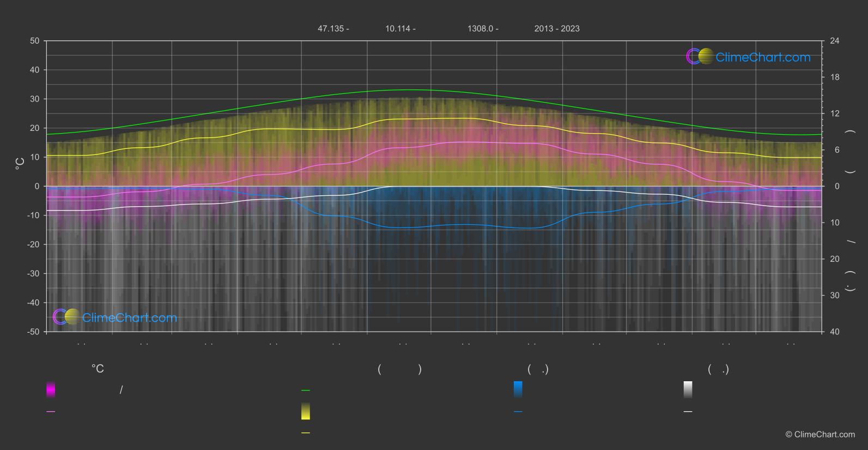The width and height of the screenshot is (868, 450).
Task: Click the © ClimeChart.com copyright text
Action: [x=820, y=435]
